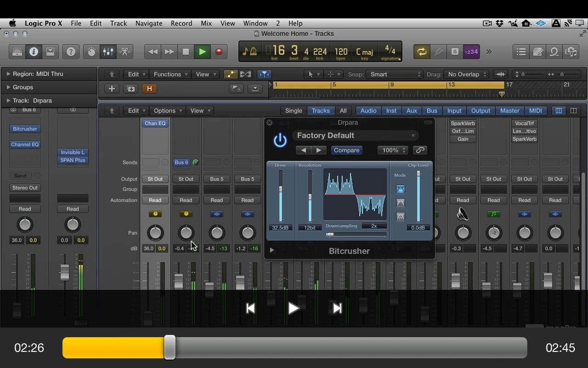The image size is (588, 368).
Task: Toggle the Audio channel filter button
Action: click(x=368, y=110)
